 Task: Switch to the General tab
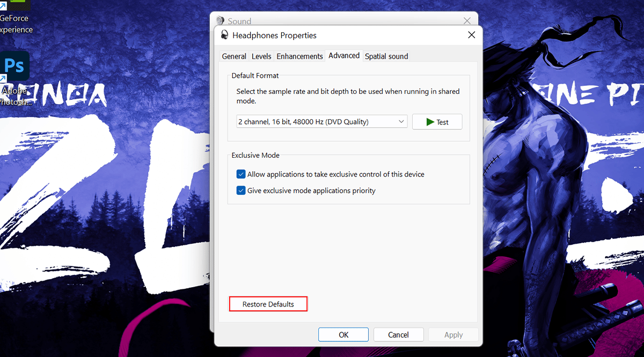click(x=234, y=56)
